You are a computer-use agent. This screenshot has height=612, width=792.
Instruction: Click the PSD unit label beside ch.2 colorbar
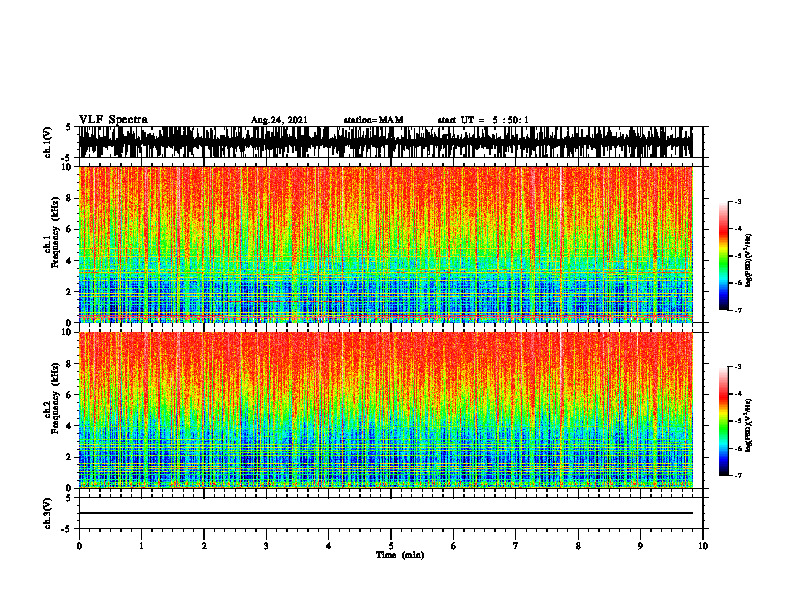(749, 426)
